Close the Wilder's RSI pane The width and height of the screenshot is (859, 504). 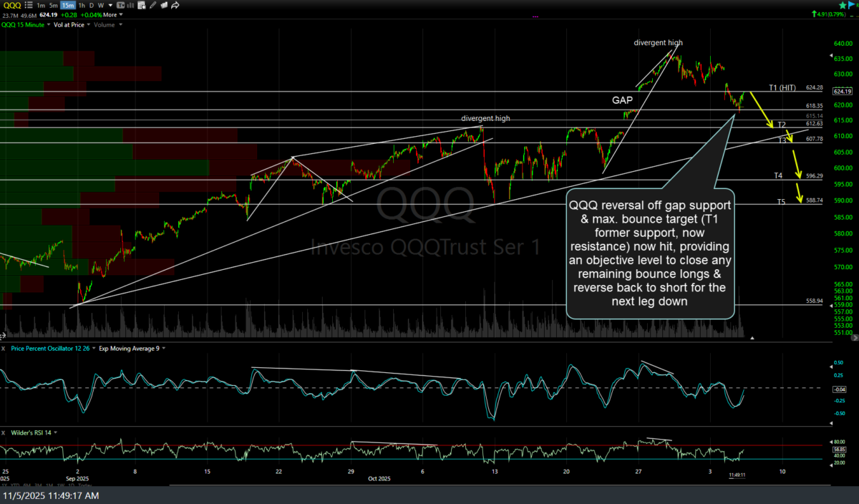(4, 432)
